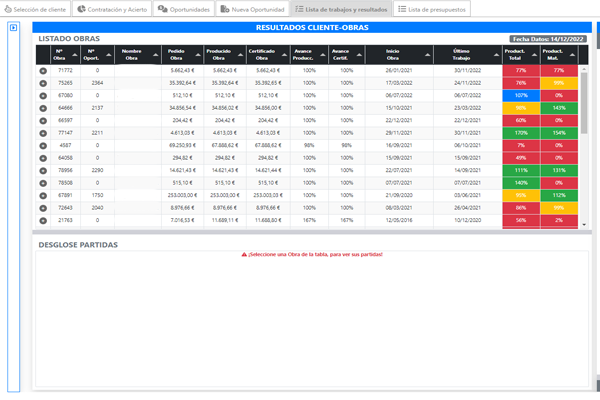Click plus icon for obra 78956
The image size is (600, 400).
click(43, 170)
